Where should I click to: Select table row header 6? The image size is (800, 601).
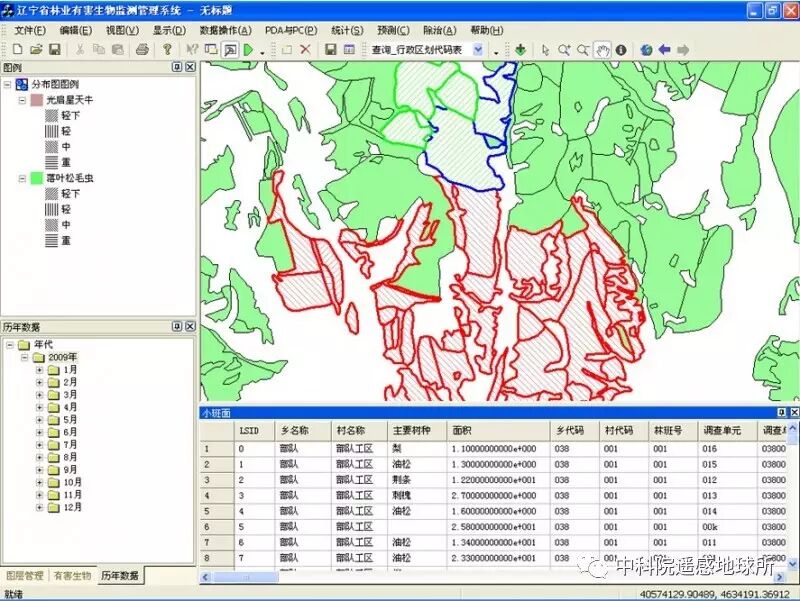(x=216, y=527)
